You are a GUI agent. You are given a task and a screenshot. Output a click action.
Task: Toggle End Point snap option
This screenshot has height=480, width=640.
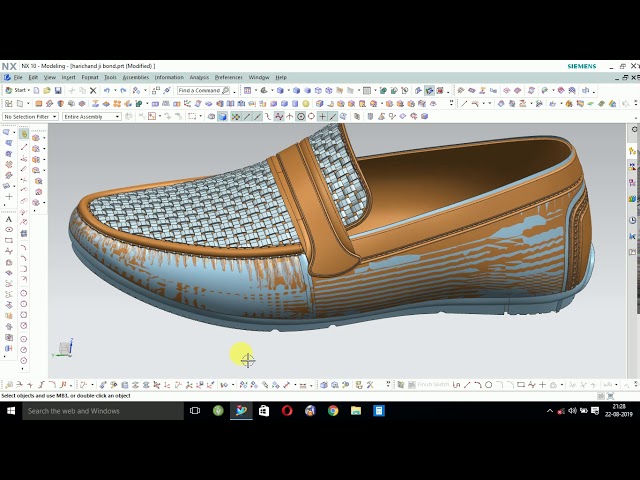[247, 117]
